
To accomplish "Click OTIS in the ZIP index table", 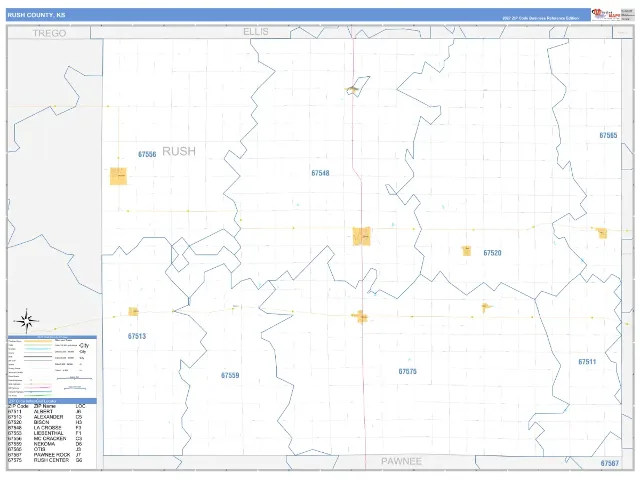I will [x=39, y=449].
